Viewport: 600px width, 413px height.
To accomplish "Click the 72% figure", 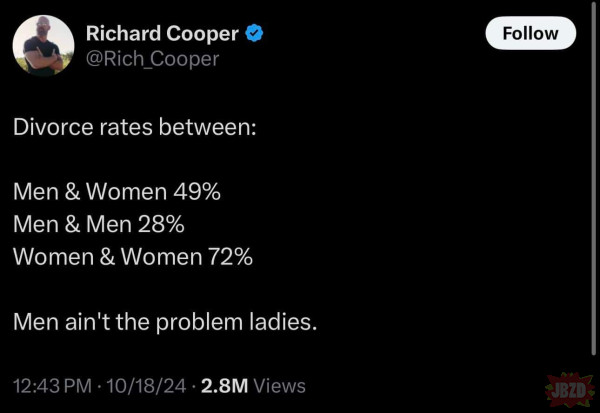I will [x=231, y=256].
